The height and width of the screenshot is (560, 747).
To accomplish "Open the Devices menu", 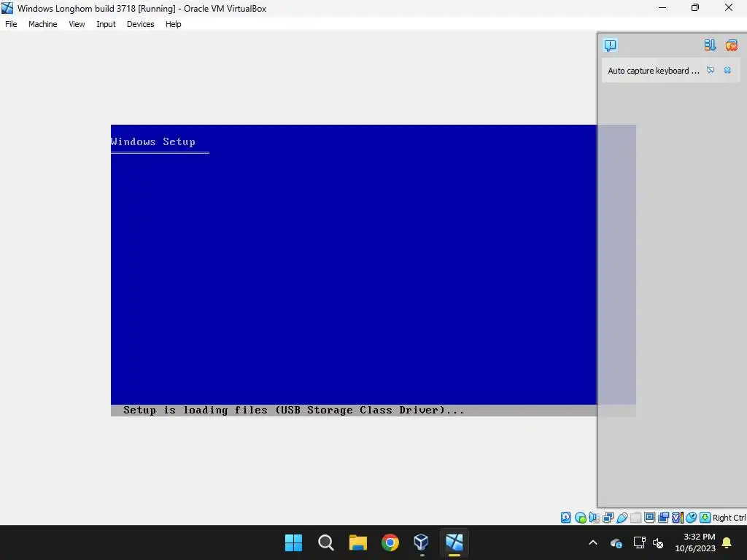I will tap(140, 24).
